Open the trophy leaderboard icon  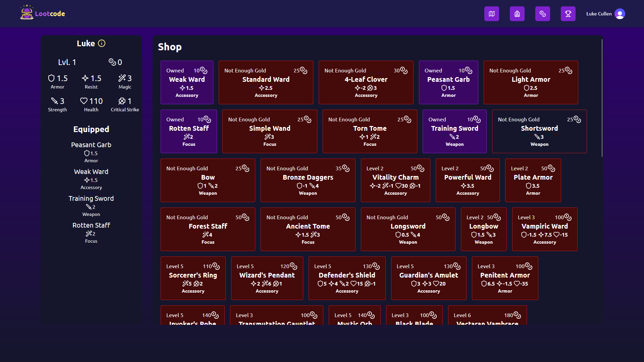tap(568, 14)
